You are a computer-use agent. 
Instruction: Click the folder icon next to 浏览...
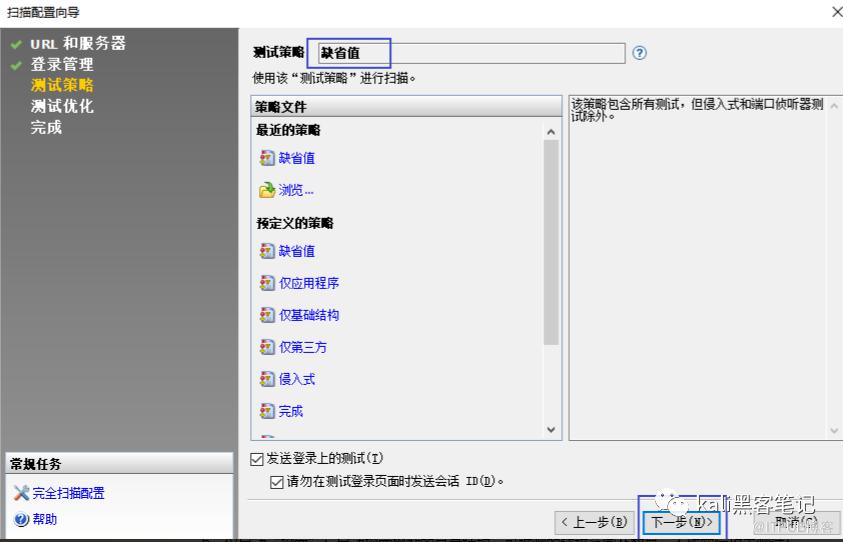(x=267, y=190)
